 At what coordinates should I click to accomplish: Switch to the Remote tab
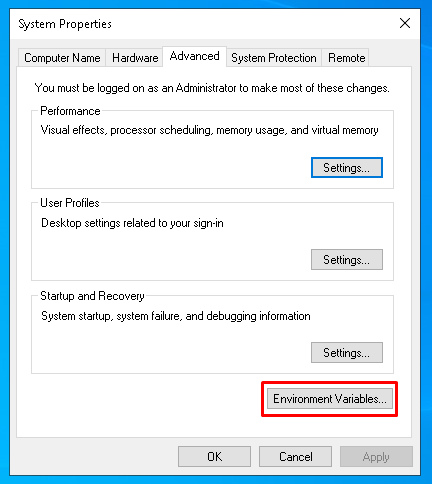click(x=346, y=58)
